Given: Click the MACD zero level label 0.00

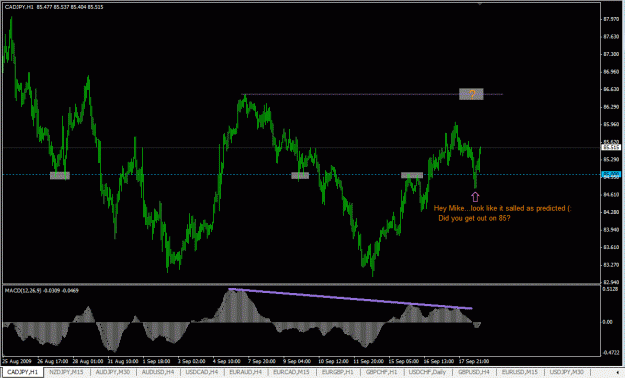Looking at the screenshot, I should [x=608, y=322].
